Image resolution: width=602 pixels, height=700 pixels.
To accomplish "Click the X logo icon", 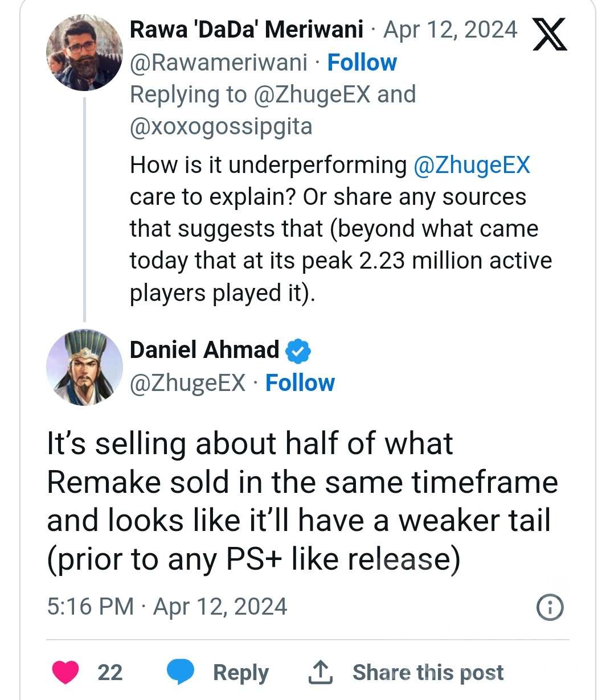I will (x=550, y=35).
